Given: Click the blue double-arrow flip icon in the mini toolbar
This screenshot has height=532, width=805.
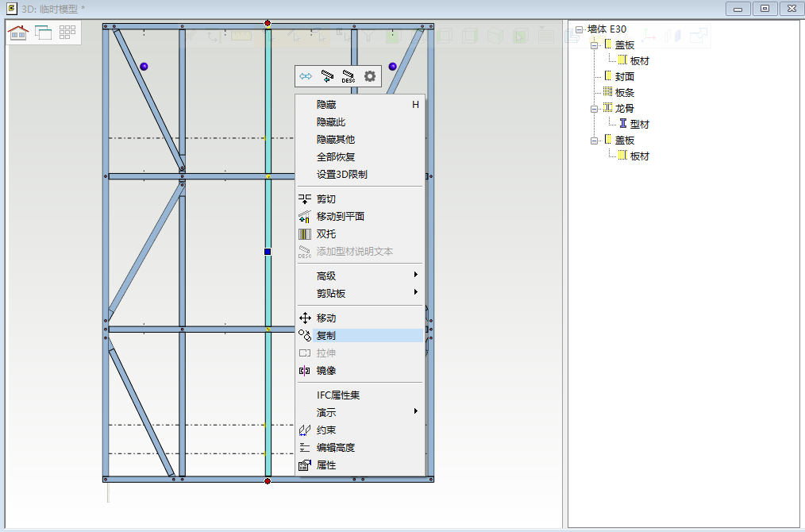Looking at the screenshot, I should click(x=306, y=76).
